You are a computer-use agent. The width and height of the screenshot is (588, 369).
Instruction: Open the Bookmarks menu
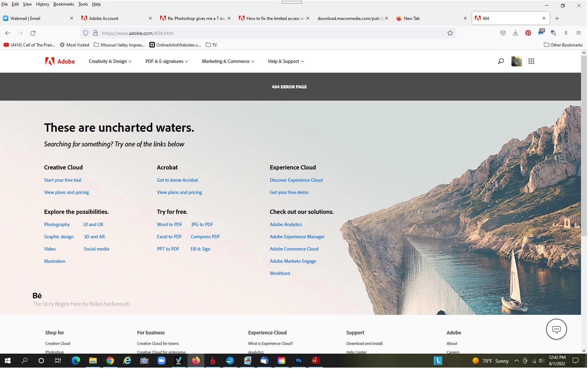tap(64, 4)
